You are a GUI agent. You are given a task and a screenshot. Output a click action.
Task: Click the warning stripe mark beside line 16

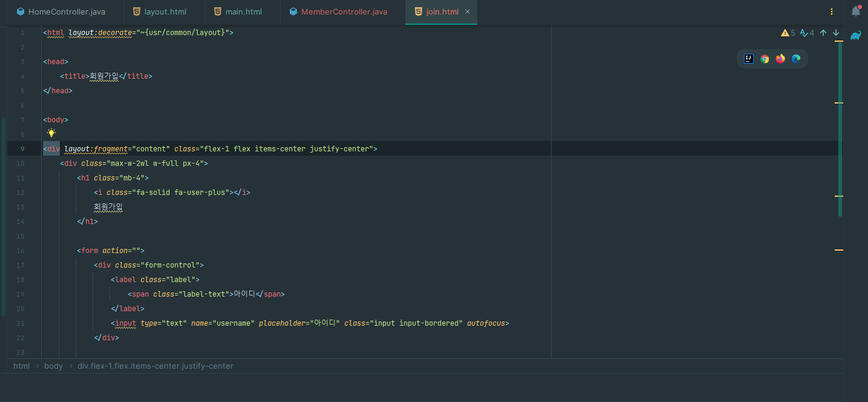(839, 250)
